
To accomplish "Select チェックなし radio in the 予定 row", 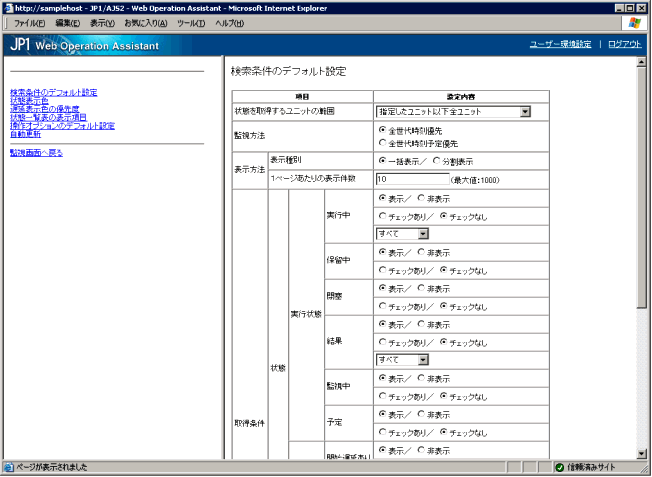I will (443, 432).
